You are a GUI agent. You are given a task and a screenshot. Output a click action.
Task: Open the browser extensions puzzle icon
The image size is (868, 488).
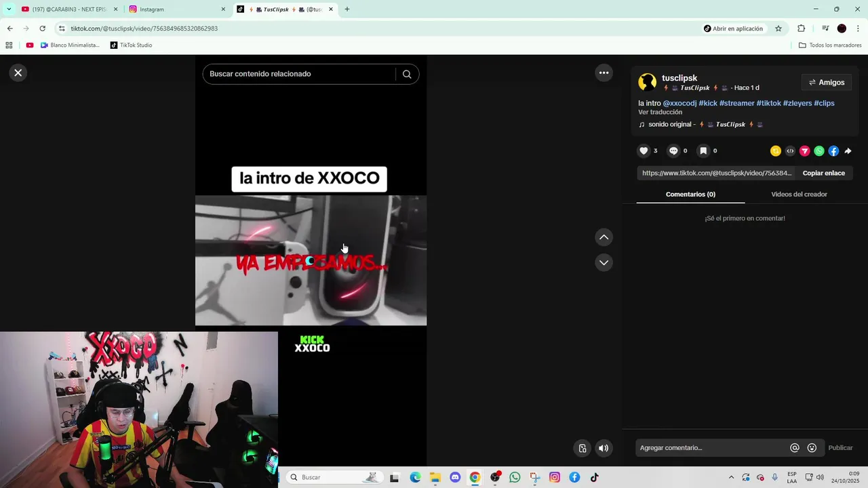(801, 28)
